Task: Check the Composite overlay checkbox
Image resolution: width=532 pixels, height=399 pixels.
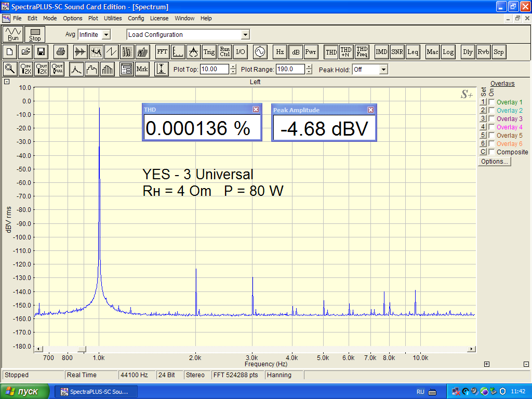Action: [x=491, y=152]
